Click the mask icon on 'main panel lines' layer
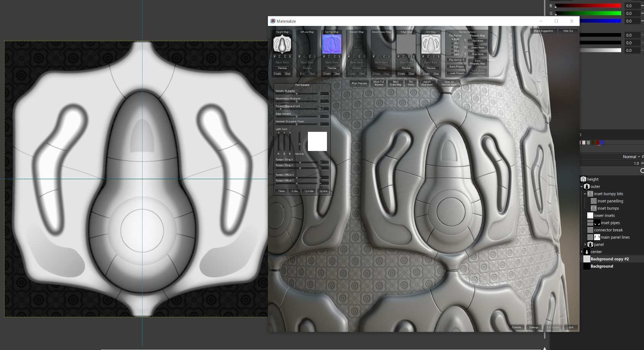Viewport: 644px width, 350px height. coord(597,237)
